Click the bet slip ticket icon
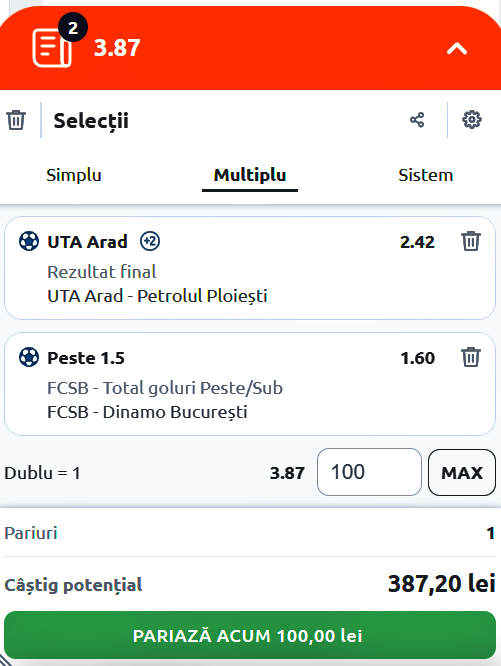 click(52, 48)
